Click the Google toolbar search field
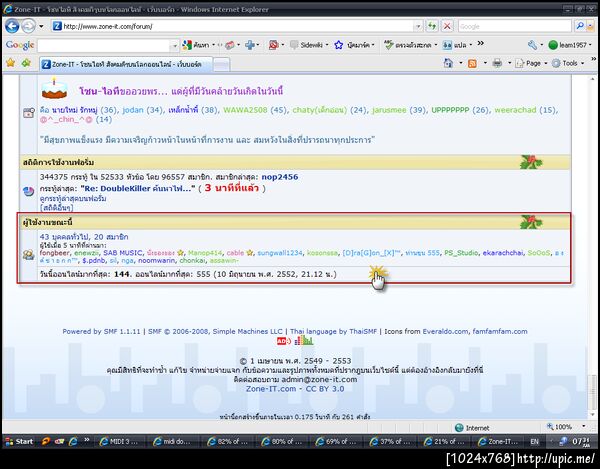 pyautogui.click(x=104, y=46)
